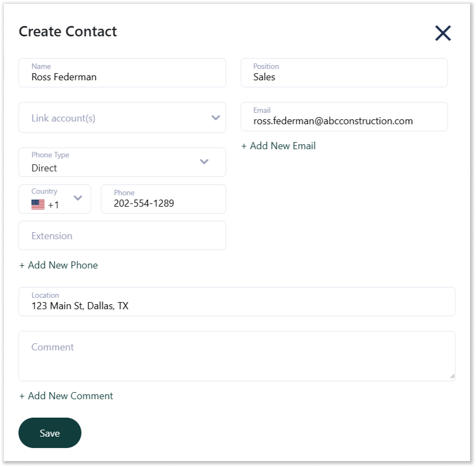Open the Country code chevron
This screenshot has width=476, height=467.
[78, 198]
